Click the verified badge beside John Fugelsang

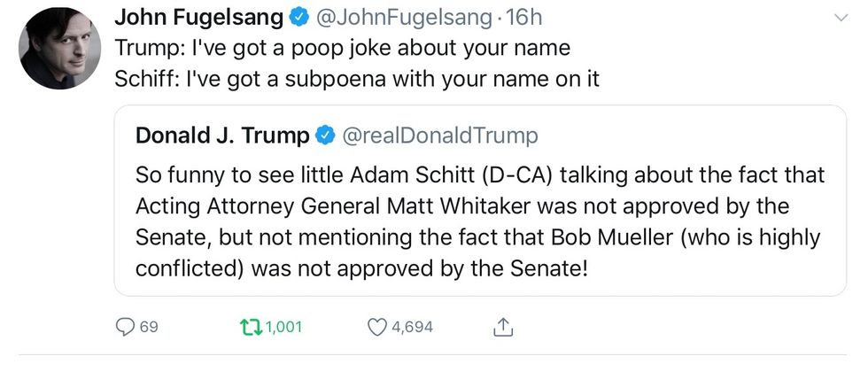pyautogui.click(x=300, y=19)
